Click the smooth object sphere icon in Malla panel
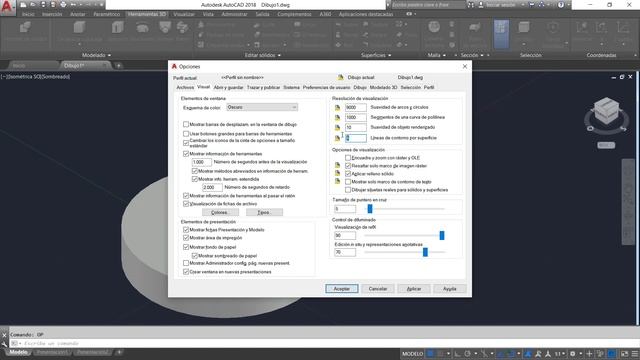This screenshot has width=640, height=360. coord(434,27)
